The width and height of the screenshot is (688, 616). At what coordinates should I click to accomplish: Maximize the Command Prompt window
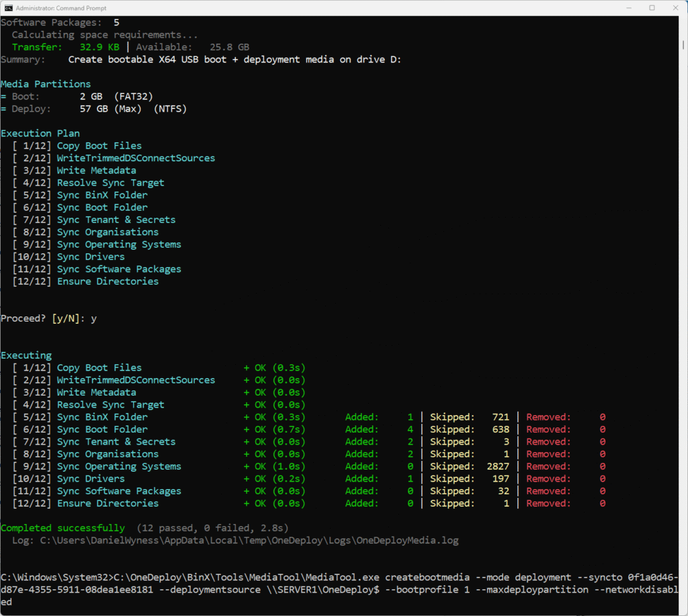[x=652, y=8]
